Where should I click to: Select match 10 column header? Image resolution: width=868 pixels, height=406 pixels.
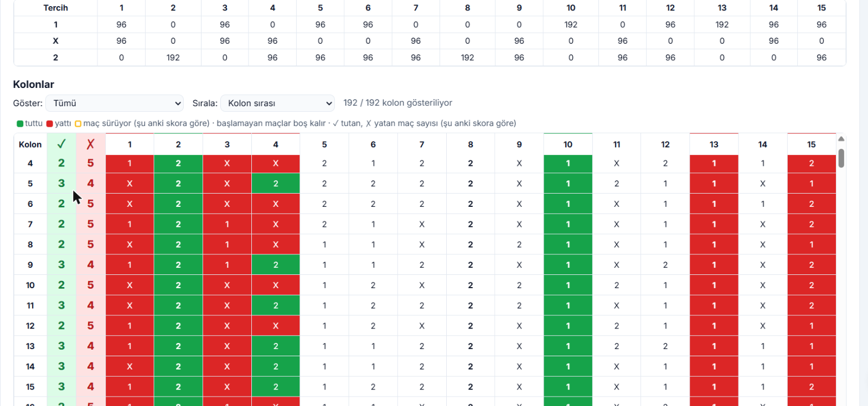click(x=568, y=144)
